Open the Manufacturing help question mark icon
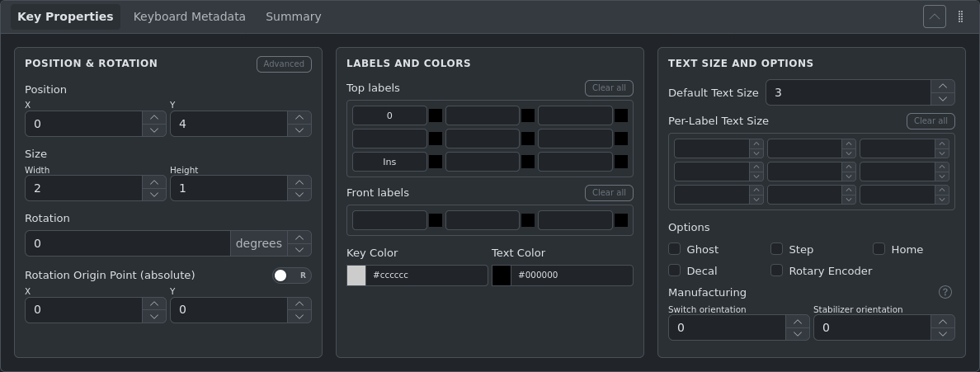 pyautogui.click(x=945, y=292)
